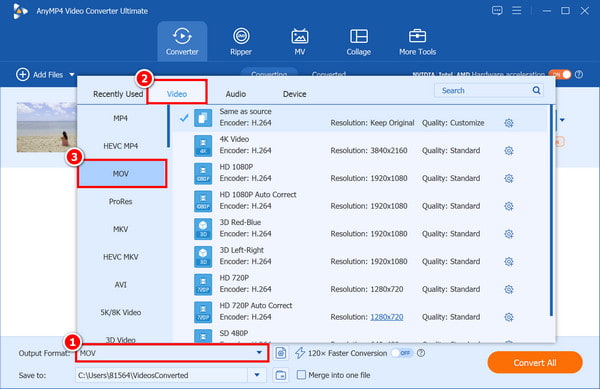
Task: Click the 3D Red-Blue preset icon
Action: click(x=203, y=229)
